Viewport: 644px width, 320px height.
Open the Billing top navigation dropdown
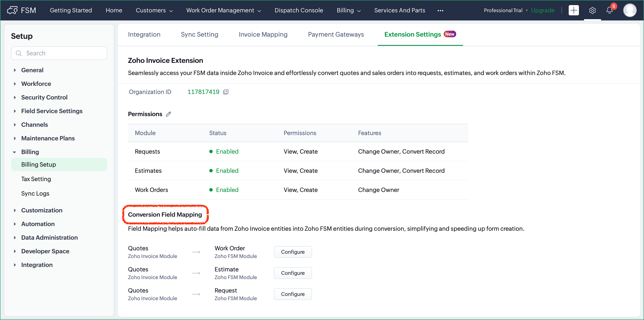tap(349, 10)
